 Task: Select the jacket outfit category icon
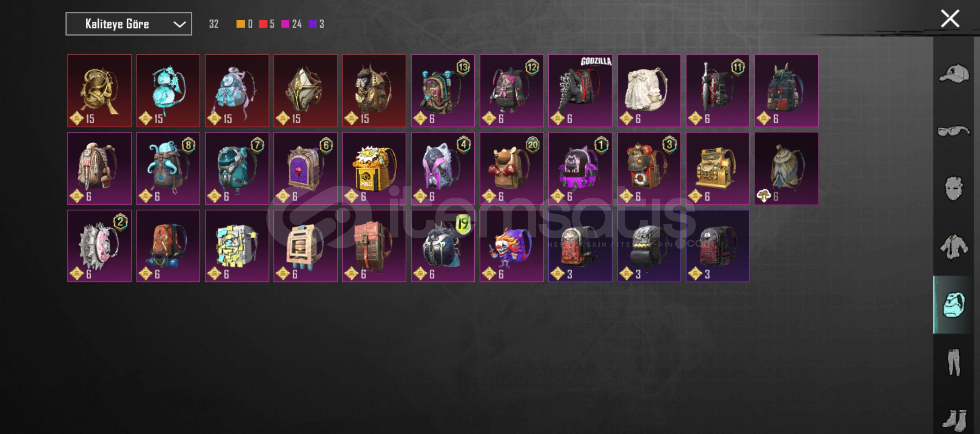[x=954, y=247]
